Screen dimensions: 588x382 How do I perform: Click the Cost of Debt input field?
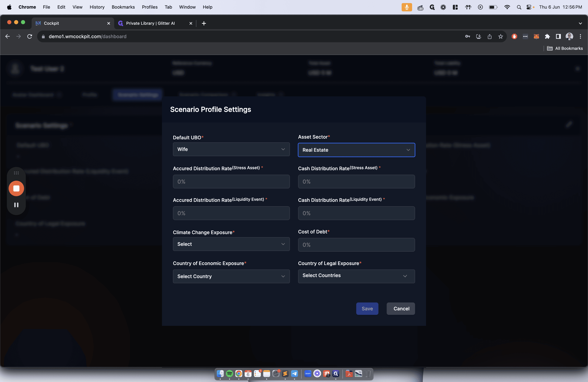coord(356,245)
